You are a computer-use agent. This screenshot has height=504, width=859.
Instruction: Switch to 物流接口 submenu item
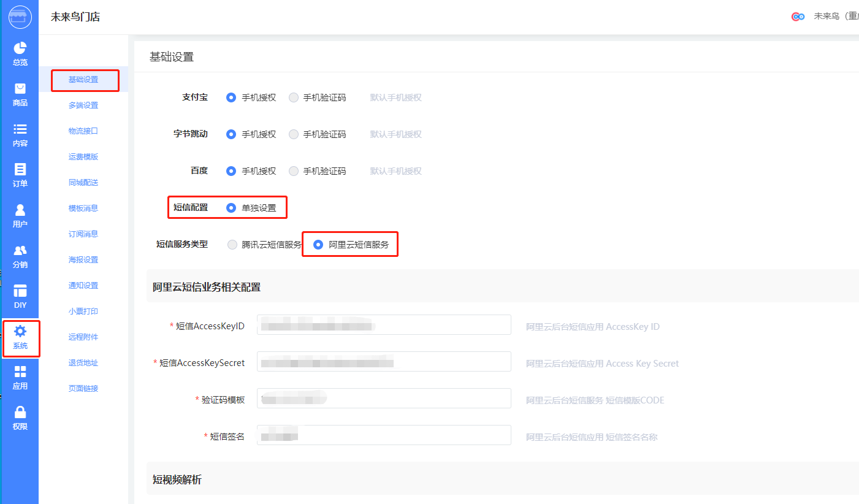[x=83, y=131]
